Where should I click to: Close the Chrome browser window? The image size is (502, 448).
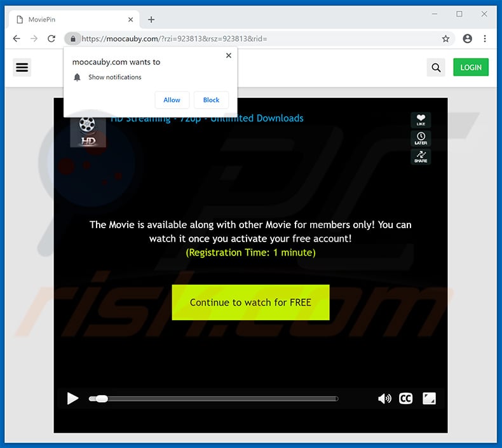pos(484,14)
